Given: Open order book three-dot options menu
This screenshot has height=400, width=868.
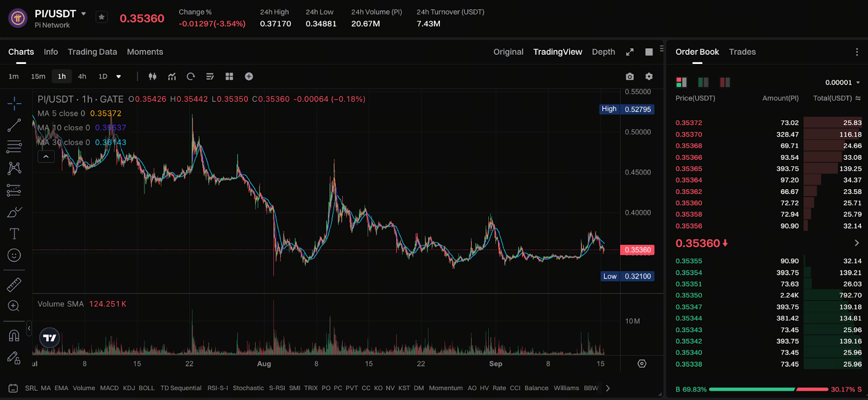Looking at the screenshot, I should tap(857, 52).
